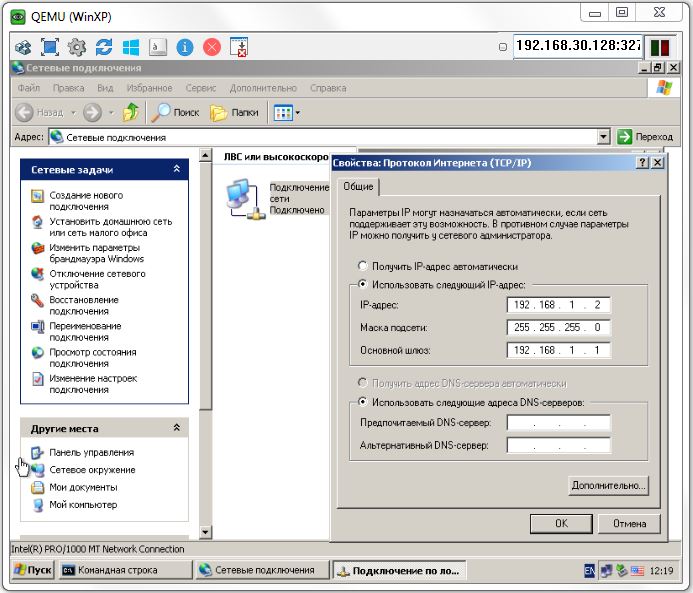Switch to Командная строка taskbar button
The height and width of the screenshot is (593, 693).
click(x=125, y=570)
